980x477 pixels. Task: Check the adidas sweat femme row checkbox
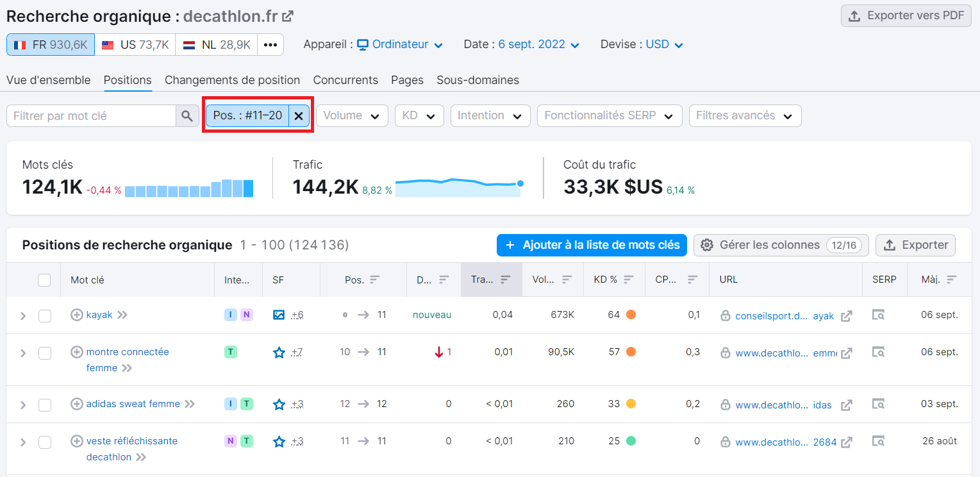tap(45, 405)
